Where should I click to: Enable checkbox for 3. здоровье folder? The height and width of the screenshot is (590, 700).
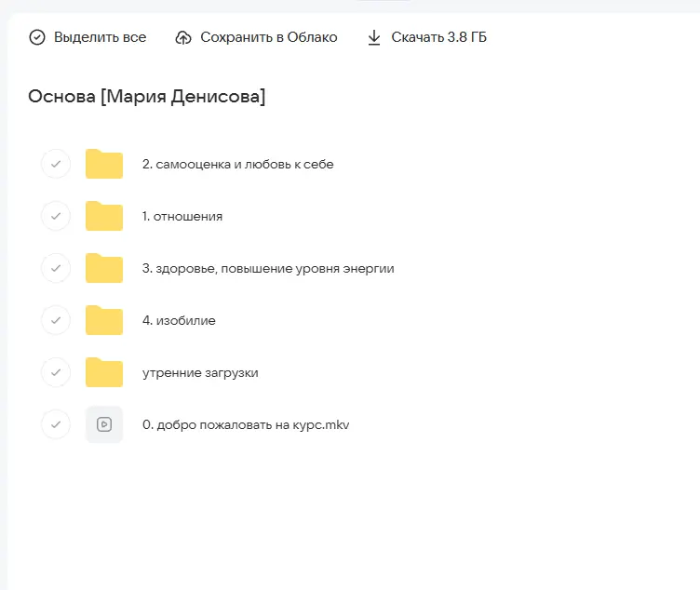point(56,268)
